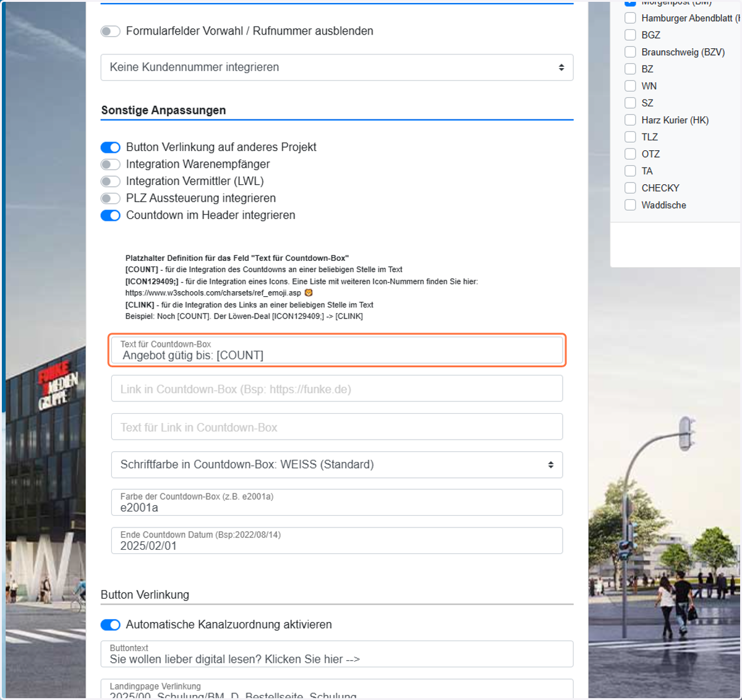Select the CHECKY checkbox
Image resolution: width=742 pixels, height=700 pixels.
pyautogui.click(x=630, y=188)
